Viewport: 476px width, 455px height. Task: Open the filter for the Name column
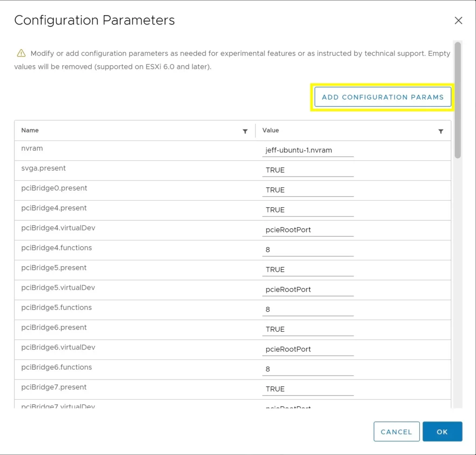pos(245,132)
